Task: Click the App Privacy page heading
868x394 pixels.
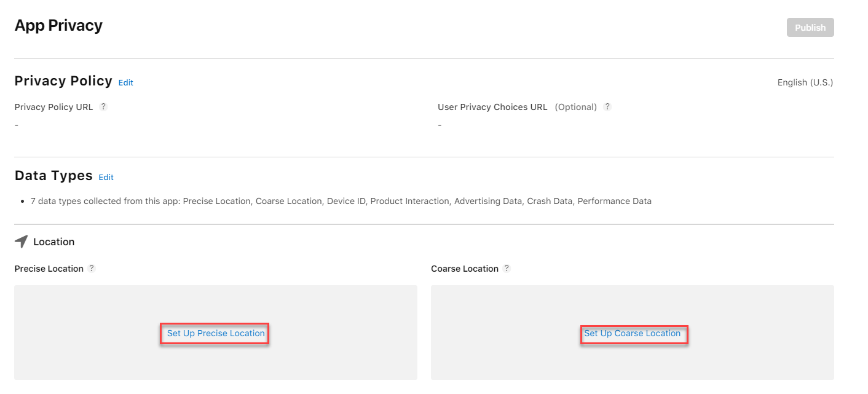Action: click(x=58, y=26)
